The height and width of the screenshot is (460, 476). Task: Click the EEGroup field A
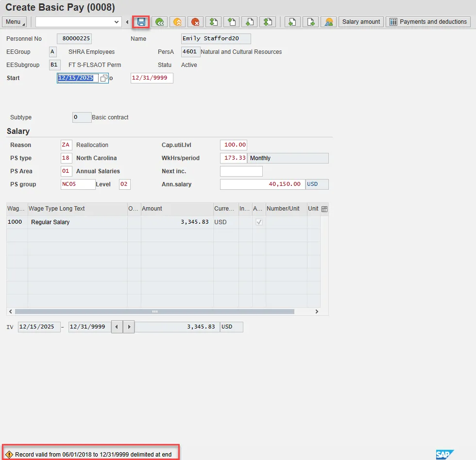click(x=53, y=52)
